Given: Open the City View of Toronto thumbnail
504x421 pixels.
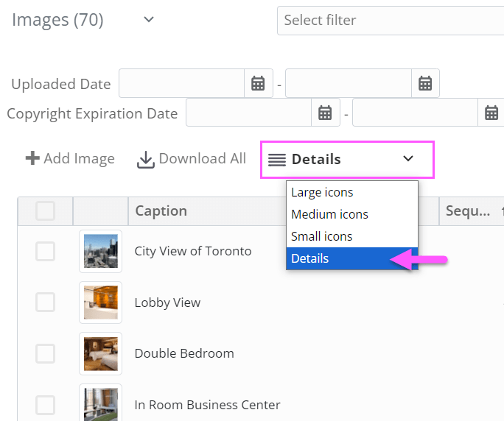Looking at the screenshot, I should (100, 251).
